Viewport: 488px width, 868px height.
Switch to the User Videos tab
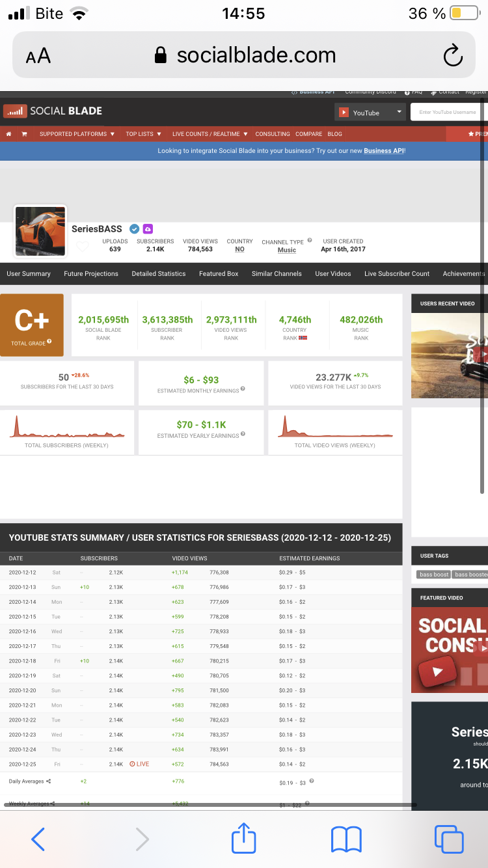[x=333, y=274]
